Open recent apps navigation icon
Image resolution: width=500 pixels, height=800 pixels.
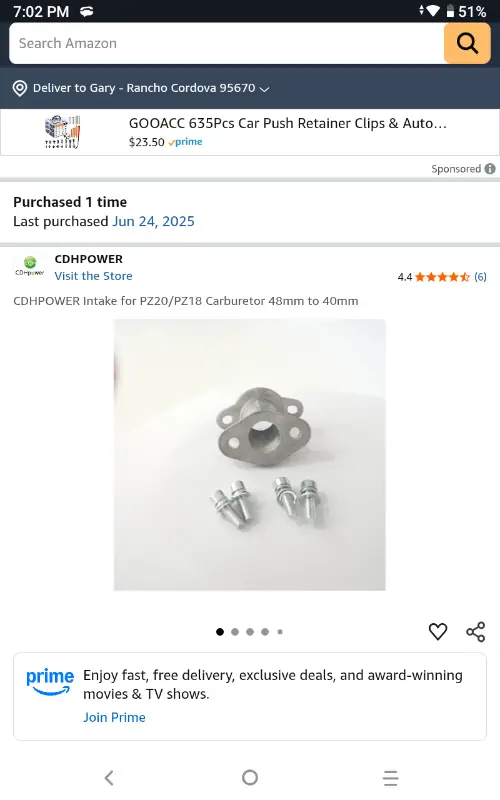[x=390, y=778]
